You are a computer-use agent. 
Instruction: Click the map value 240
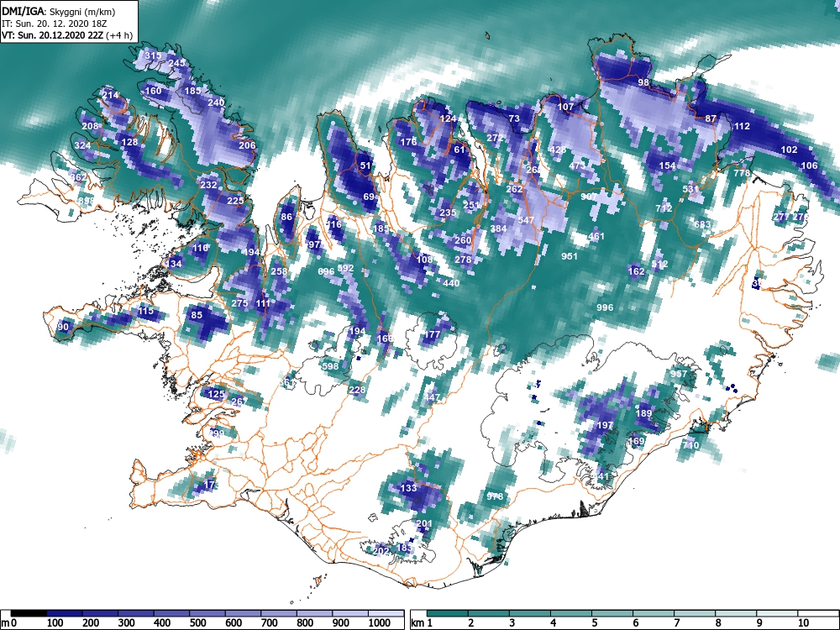[216, 102]
